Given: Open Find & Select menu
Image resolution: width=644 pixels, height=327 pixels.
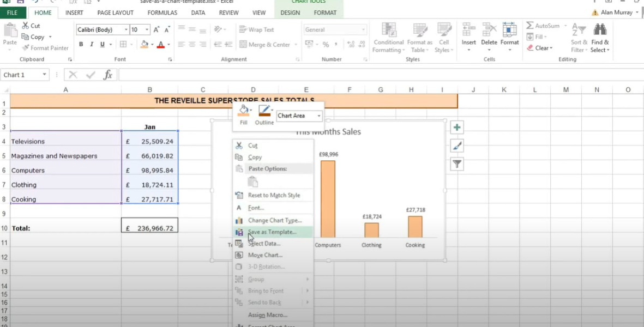Looking at the screenshot, I should 600,38.
